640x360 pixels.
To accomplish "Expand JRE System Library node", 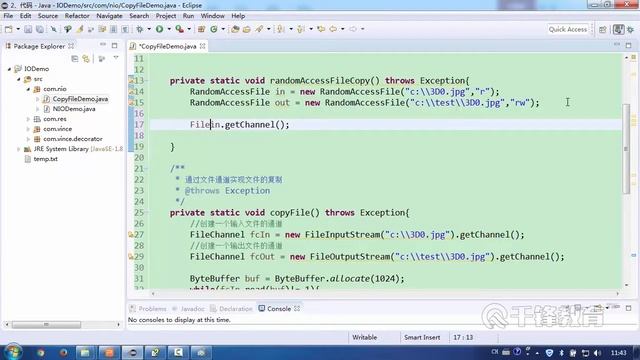I will click(x=18, y=149).
